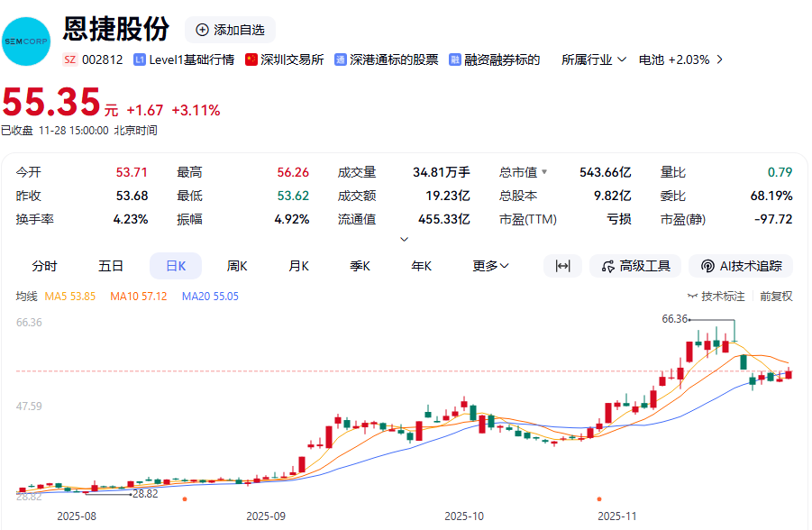Switch to the 分时 chart tab

44,266
